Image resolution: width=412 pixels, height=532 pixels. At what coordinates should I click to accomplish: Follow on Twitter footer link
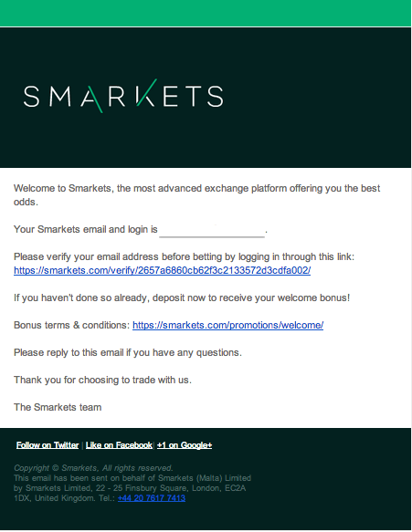(x=48, y=445)
